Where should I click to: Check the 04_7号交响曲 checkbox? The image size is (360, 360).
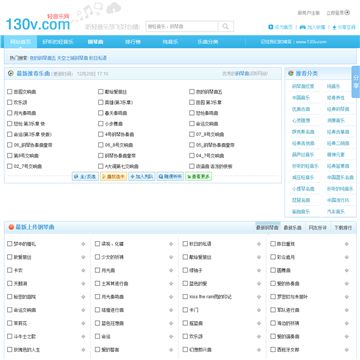(192, 155)
